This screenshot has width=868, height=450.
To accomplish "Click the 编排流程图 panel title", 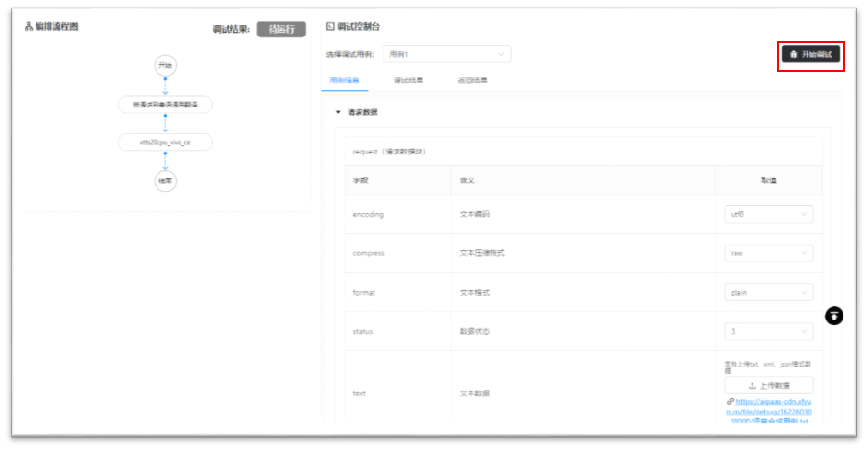I will coord(57,27).
